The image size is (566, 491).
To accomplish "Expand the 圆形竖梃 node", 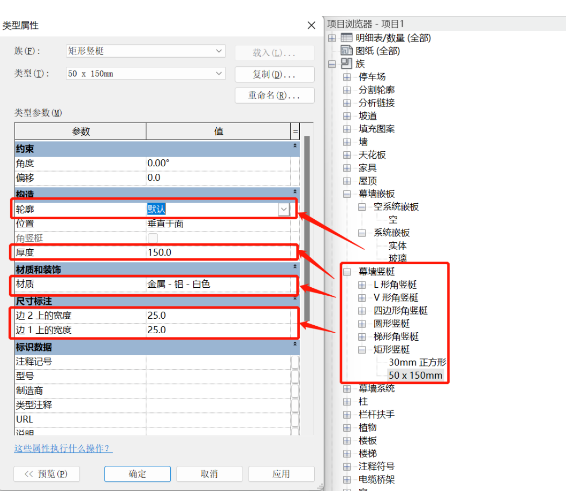I will point(362,324).
